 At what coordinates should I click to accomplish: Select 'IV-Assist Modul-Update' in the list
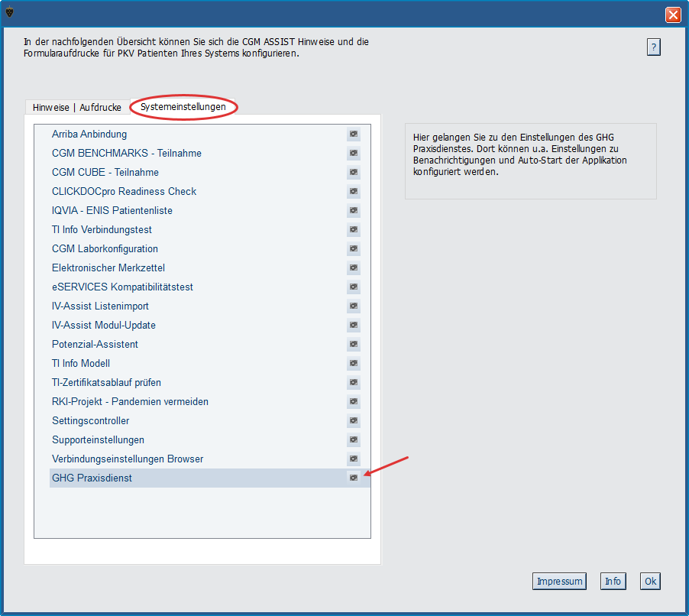point(210,326)
